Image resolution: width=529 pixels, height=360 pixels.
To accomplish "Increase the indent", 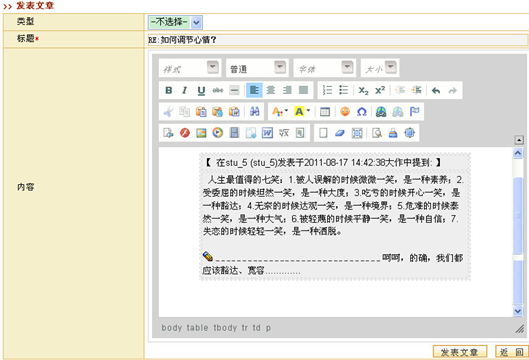I will (x=416, y=90).
